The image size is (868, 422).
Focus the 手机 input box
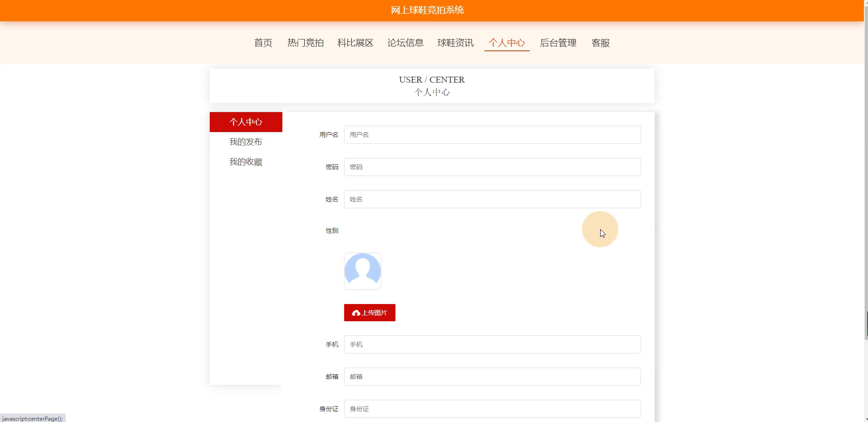pos(492,344)
